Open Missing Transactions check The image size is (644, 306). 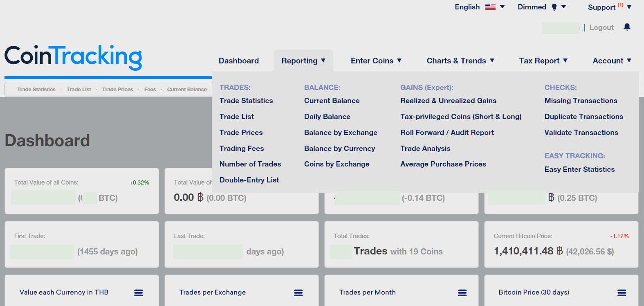(x=581, y=101)
